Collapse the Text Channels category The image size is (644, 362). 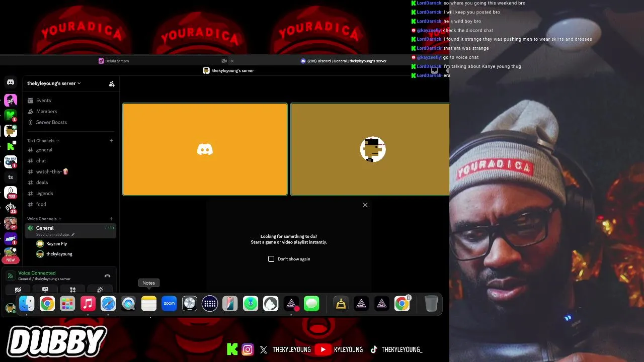43,141
